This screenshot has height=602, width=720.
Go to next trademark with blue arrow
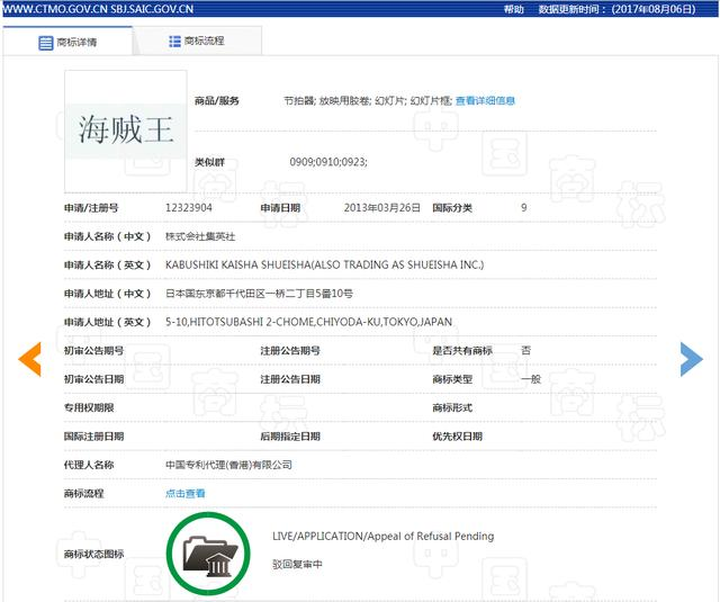pyautogui.click(x=691, y=359)
